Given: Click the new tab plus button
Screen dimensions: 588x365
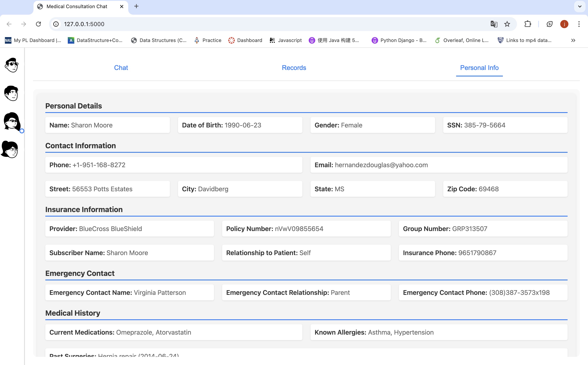Looking at the screenshot, I should pos(136,7).
